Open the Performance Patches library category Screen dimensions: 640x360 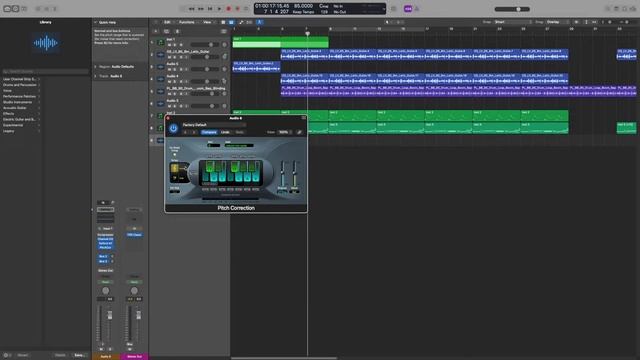coord(21,96)
